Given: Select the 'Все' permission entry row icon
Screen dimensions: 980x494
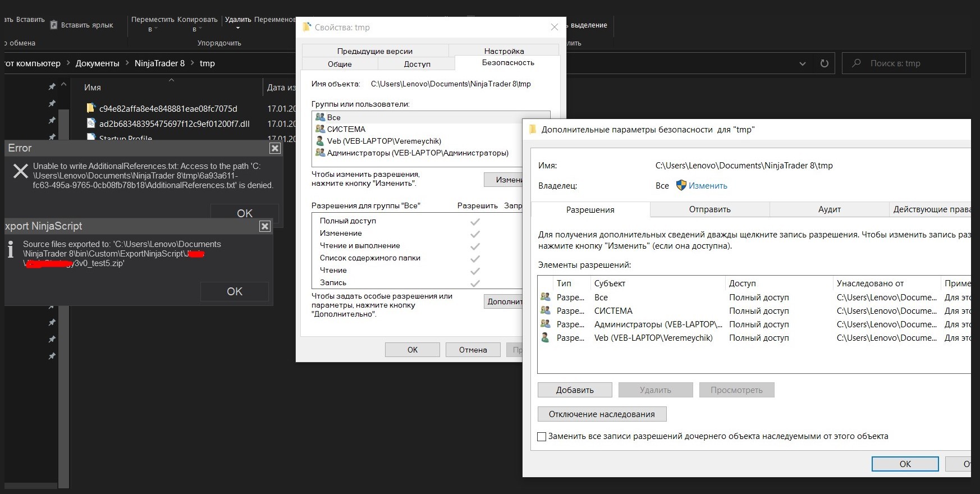Looking at the screenshot, I should (x=545, y=297).
